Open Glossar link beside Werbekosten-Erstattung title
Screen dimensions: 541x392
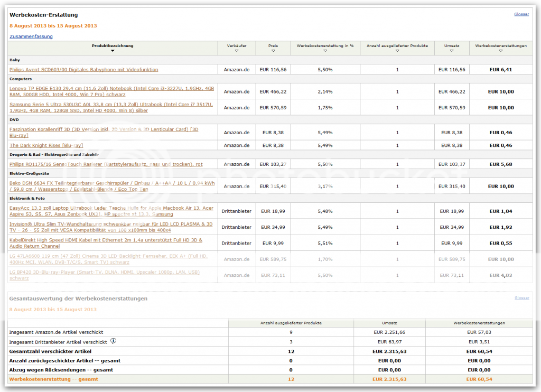pos(521,14)
